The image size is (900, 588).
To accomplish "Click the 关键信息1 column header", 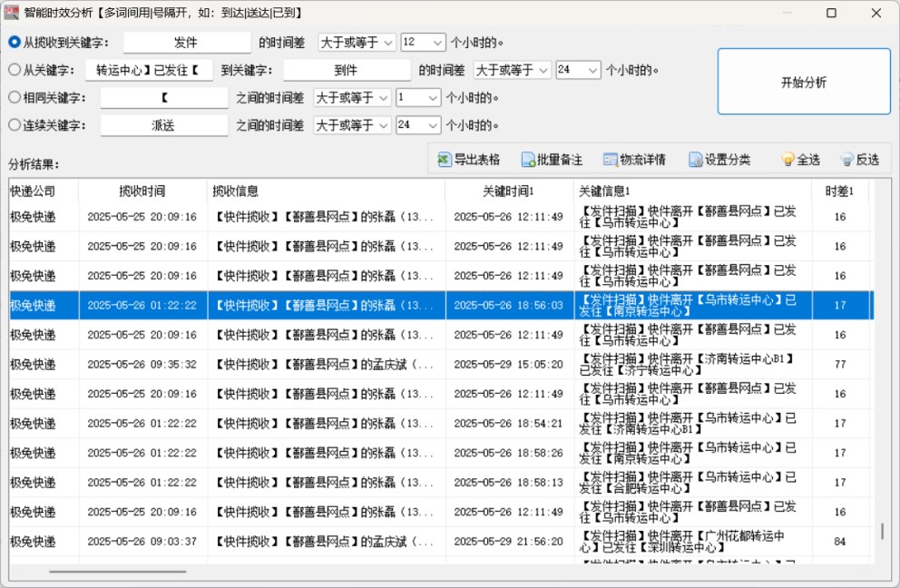I will [x=693, y=191].
